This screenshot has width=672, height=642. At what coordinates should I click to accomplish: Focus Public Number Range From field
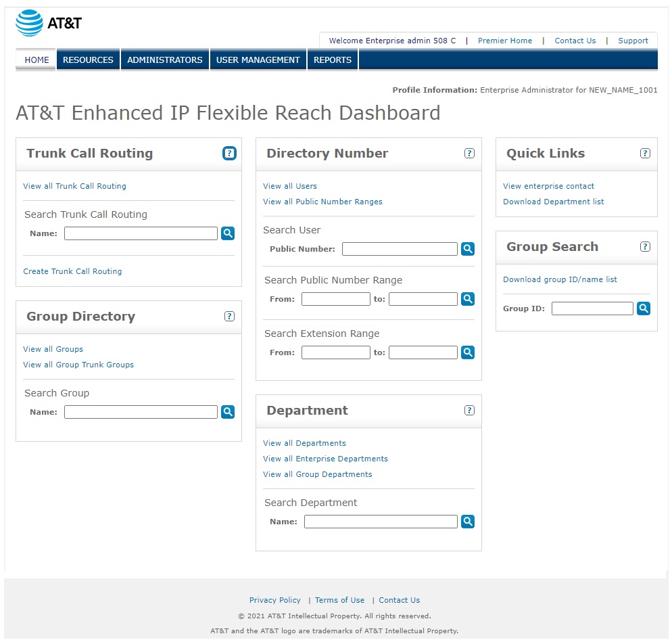point(336,299)
